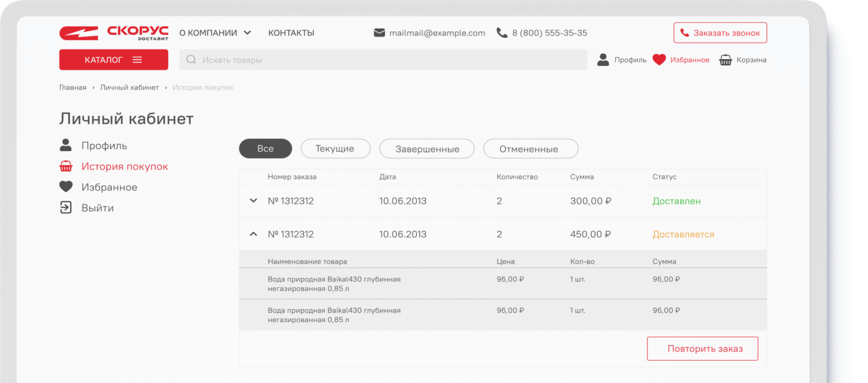Open Избранное in sidebar menu
868x383 pixels.
[109, 187]
